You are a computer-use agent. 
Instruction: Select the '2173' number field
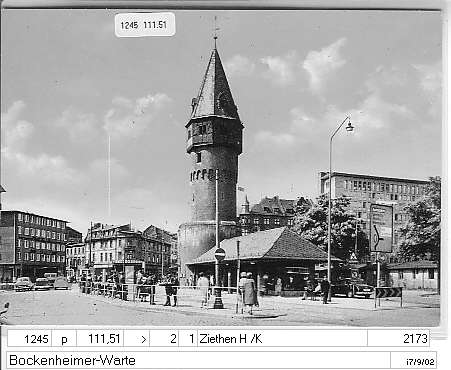pyautogui.click(x=398, y=339)
